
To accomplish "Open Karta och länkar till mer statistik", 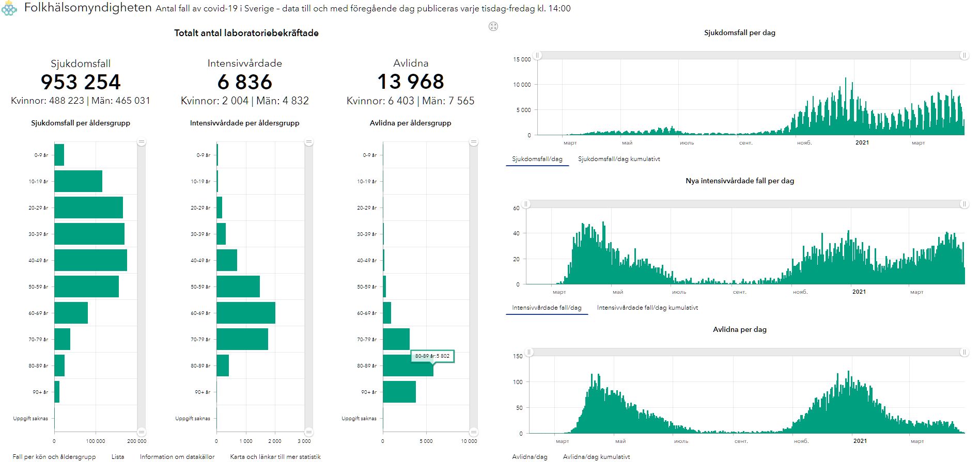I will point(275,457).
